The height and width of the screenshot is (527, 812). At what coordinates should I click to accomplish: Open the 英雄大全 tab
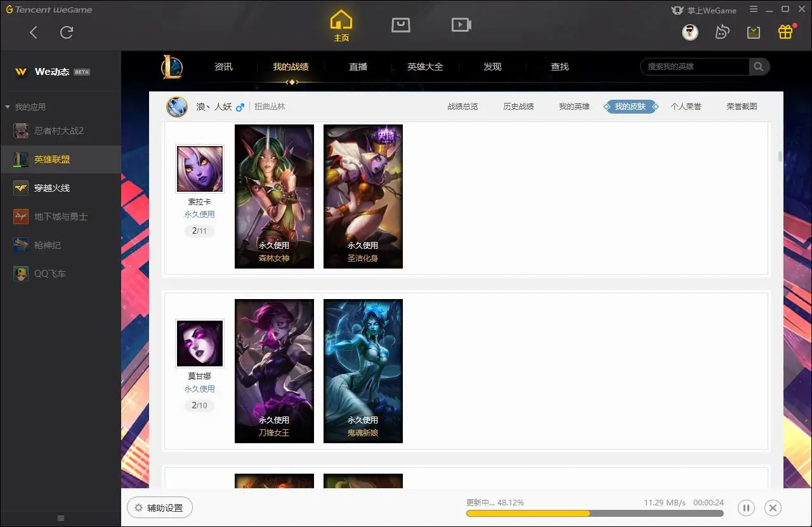[425, 67]
